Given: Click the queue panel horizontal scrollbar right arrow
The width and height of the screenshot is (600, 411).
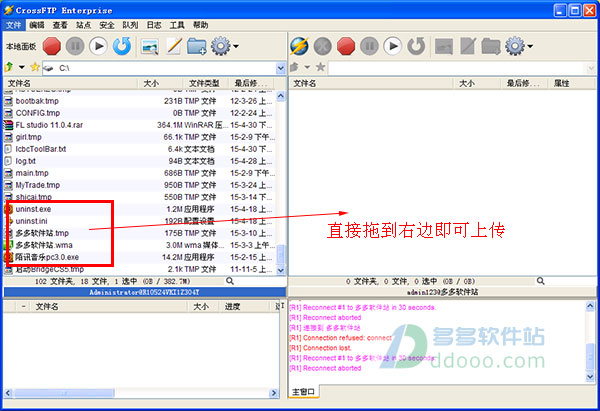Looking at the screenshot, I should pyautogui.click(x=274, y=393).
